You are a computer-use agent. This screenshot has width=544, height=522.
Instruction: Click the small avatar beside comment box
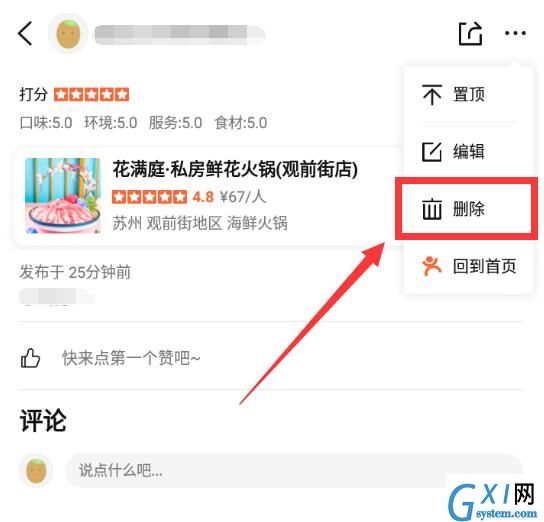point(36,470)
